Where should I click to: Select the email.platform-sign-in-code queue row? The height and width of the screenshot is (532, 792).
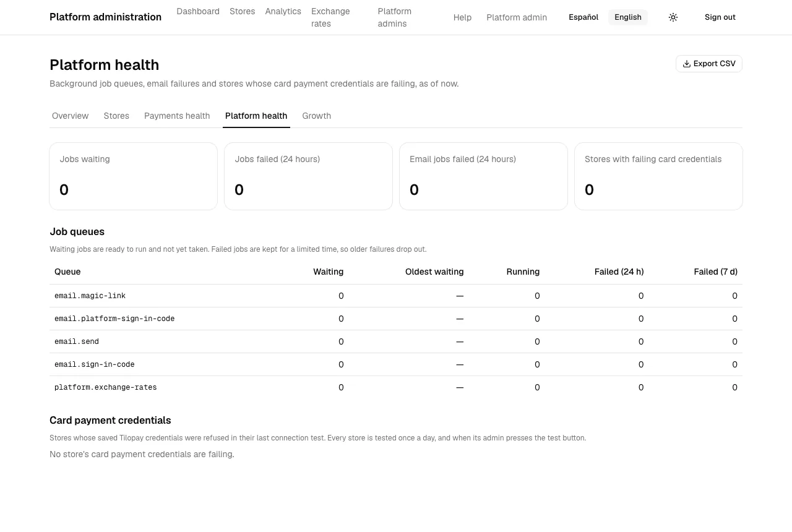pos(396,319)
